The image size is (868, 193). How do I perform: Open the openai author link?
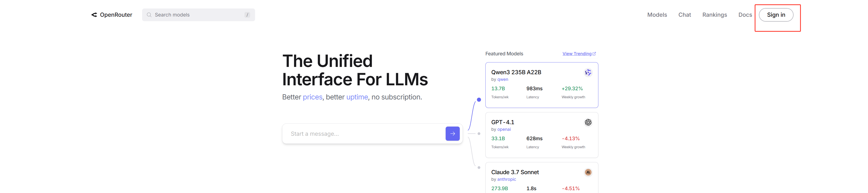[x=504, y=130]
